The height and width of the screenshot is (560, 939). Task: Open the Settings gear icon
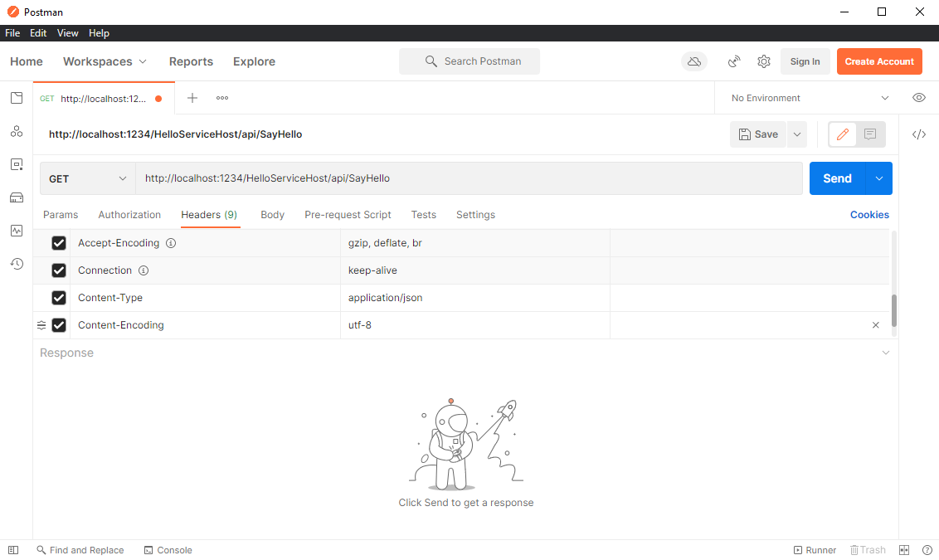point(763,61)
